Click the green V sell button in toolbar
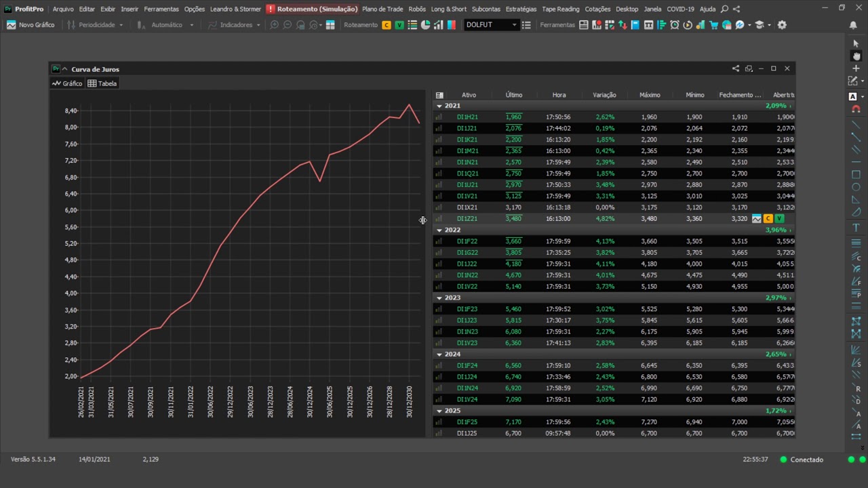This screenshot has height=488, width=868. (399, 24)
